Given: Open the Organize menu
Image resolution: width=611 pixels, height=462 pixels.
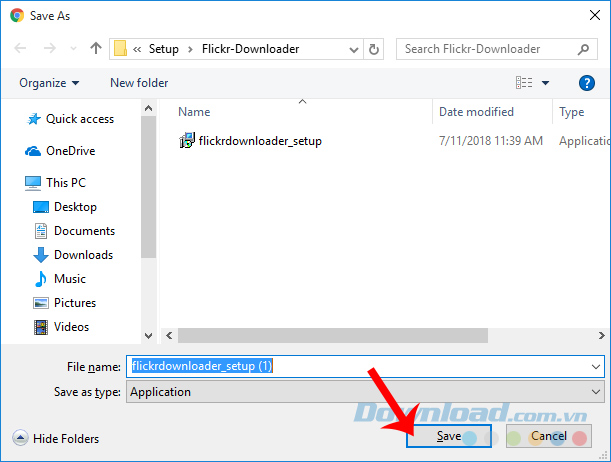Looking at the screenshot, I should [x=49, y=83].
